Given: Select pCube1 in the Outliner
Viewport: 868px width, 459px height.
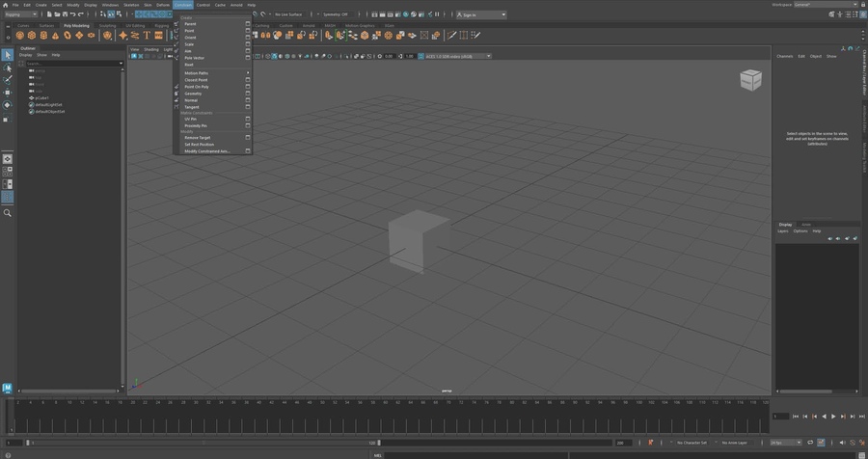Looking at the screenshot, I should [41, 97].
